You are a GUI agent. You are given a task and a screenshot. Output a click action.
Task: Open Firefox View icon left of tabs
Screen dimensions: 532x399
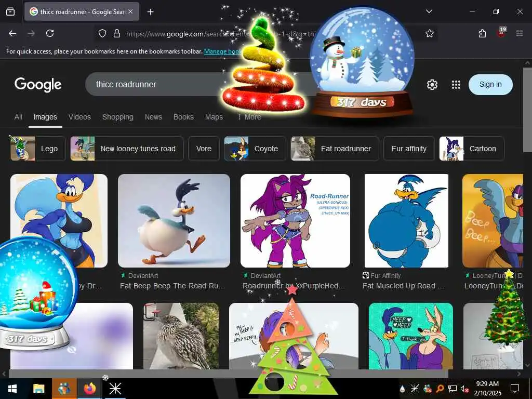pyautogui.click(x=10, y=11)
